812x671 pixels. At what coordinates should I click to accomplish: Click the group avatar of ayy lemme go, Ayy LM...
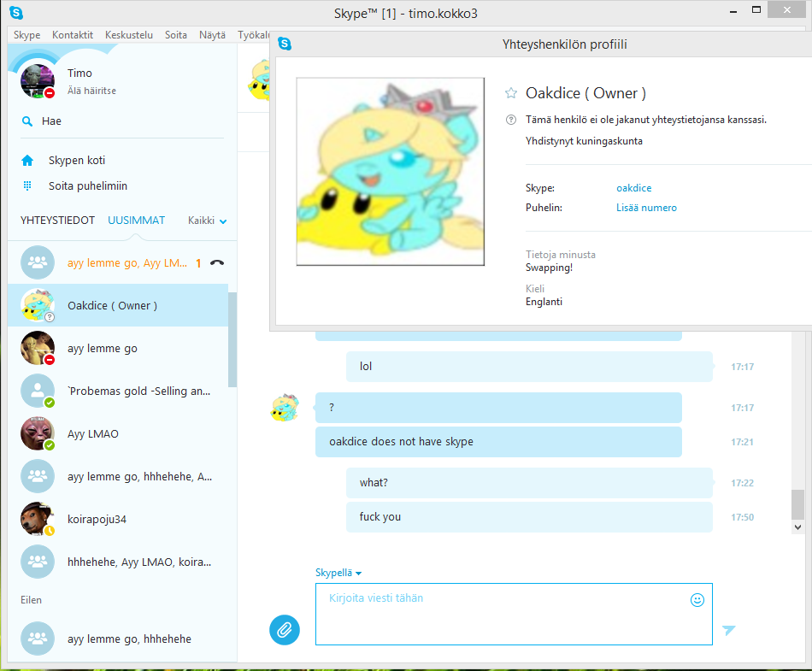(x=38, y=262)
